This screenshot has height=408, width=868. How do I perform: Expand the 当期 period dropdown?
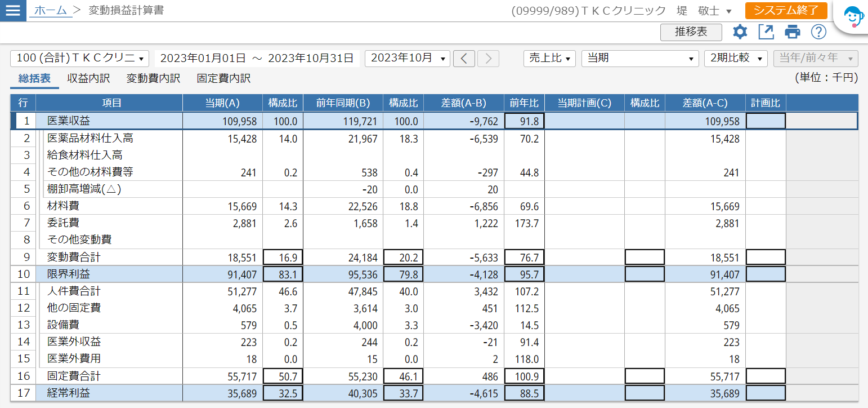(641, 58)
